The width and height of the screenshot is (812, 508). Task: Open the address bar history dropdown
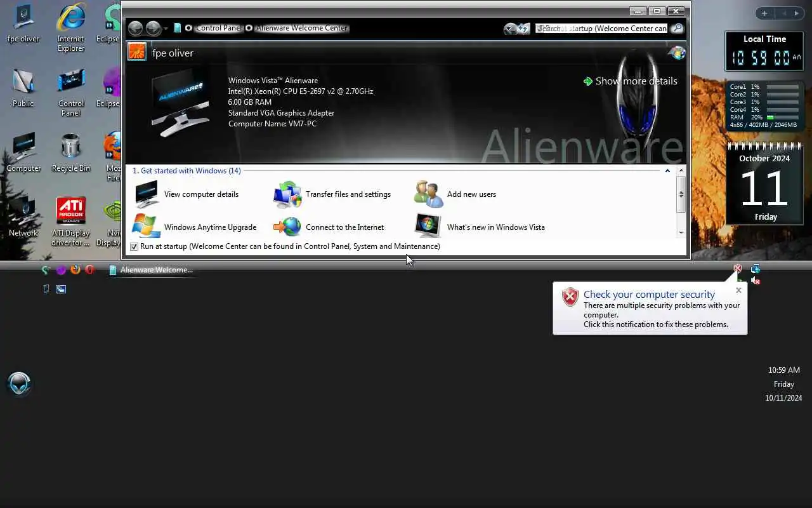509,29
